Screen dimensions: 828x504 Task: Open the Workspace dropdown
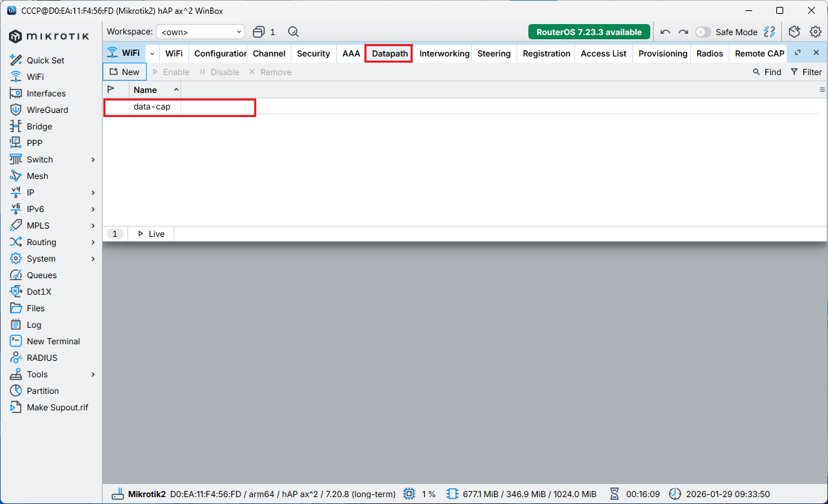[200, 32]
